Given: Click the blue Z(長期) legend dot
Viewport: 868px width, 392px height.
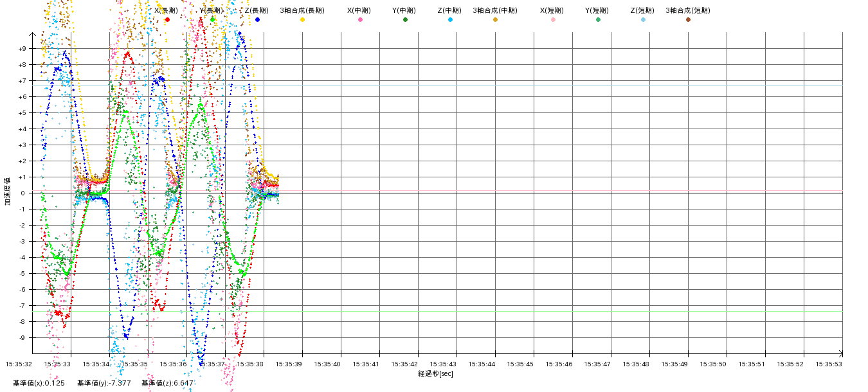Looking at the screenshot, I should pyautogui.click(x=257, y=20).
